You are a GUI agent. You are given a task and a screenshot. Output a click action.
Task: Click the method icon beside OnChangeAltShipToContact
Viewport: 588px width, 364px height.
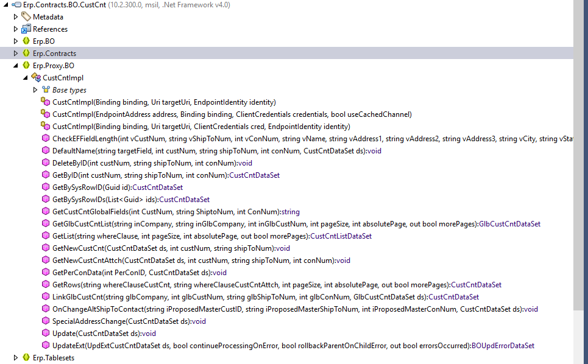[x=46, y=309]
